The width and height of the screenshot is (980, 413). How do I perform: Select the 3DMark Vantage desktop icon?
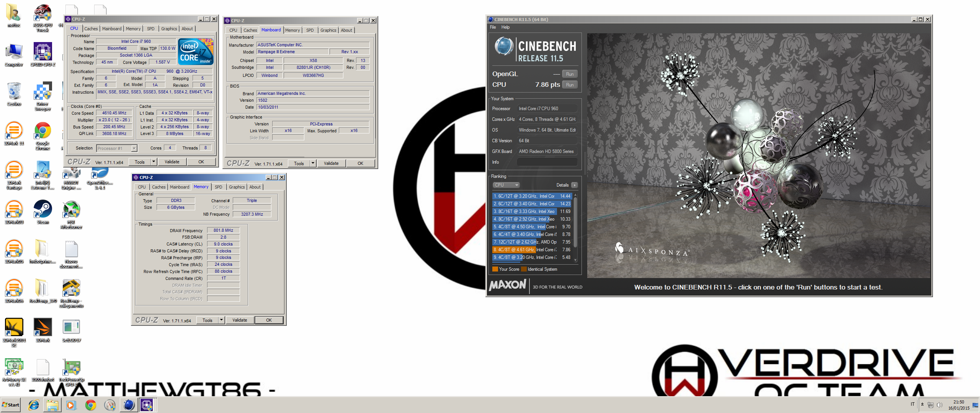[x=14, y=175]
